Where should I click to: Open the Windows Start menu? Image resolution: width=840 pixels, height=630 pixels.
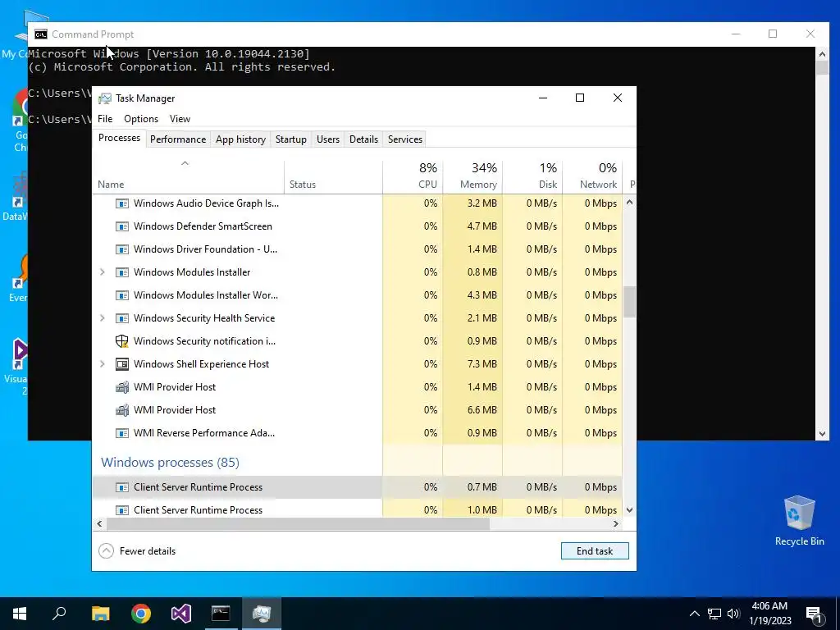(20, 614)
